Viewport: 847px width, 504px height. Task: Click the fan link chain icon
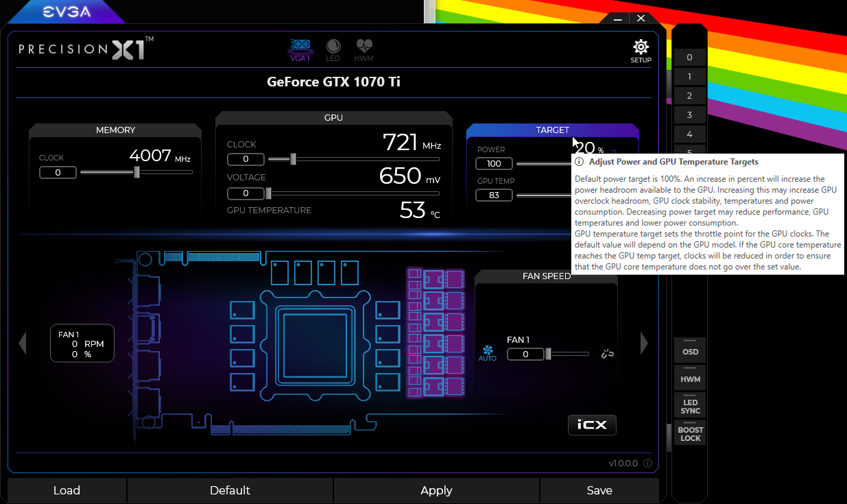[607, 354]
